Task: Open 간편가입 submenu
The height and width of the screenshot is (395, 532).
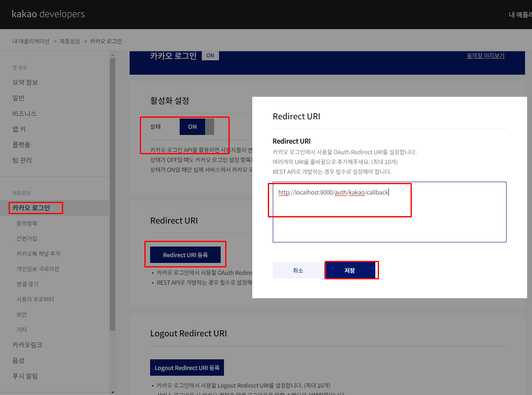Action: [27, 239]
